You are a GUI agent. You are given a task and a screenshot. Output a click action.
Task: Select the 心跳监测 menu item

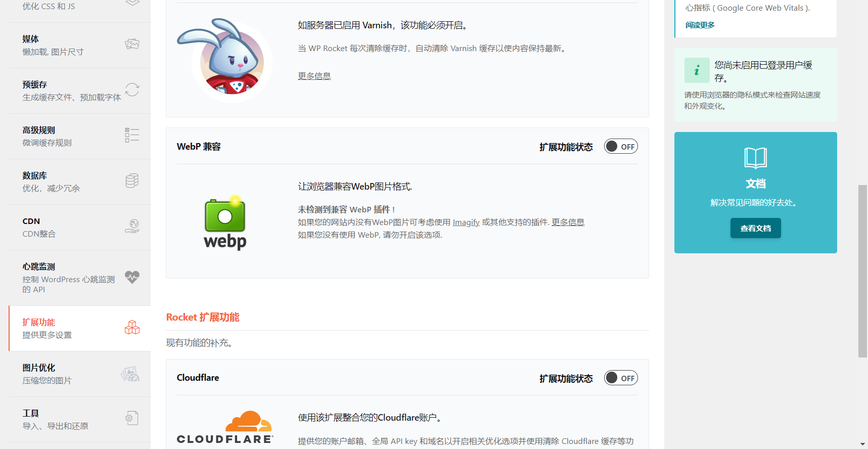coord(80,278)
